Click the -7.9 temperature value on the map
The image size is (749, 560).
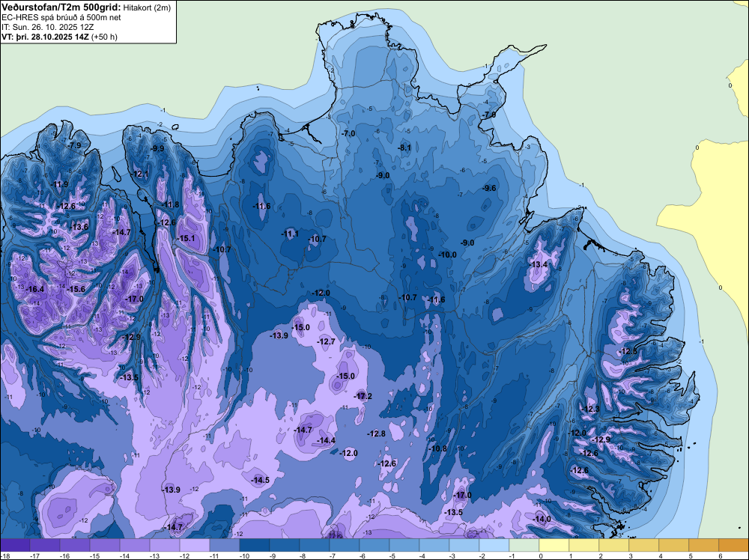74,145
